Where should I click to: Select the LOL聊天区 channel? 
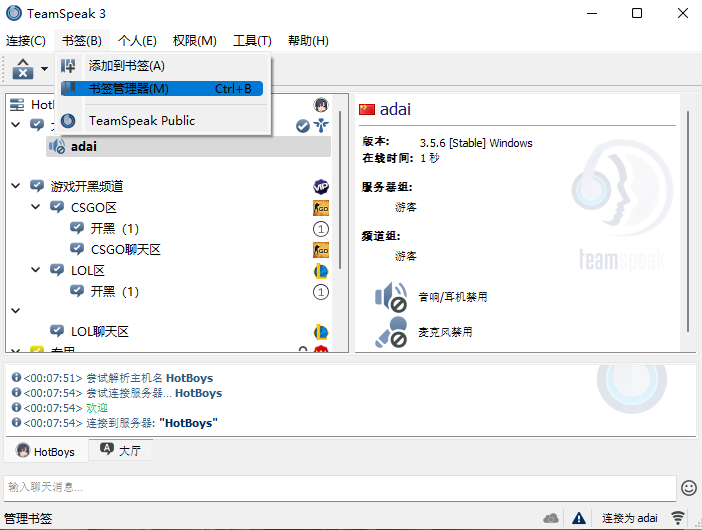coord(100,331)
